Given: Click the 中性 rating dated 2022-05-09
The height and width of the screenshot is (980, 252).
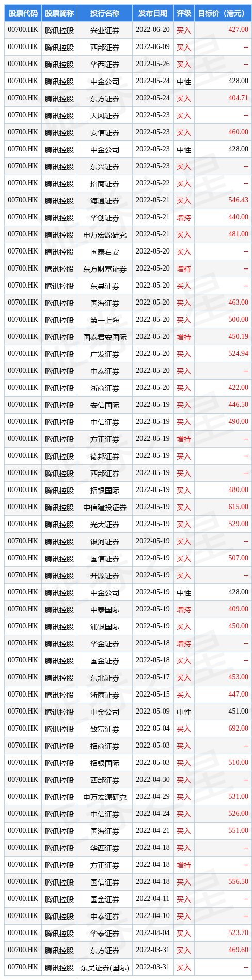Looking at the screenshot, I should [184, 712].
